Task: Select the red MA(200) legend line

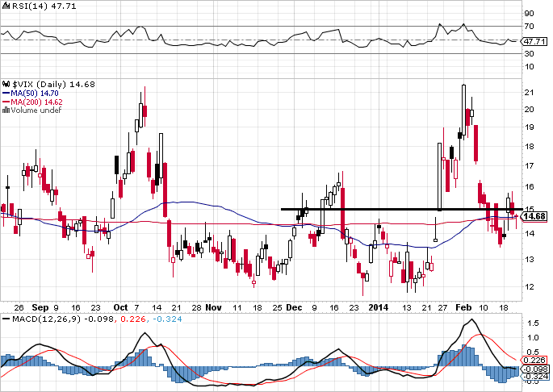Action: coord(6,102)
